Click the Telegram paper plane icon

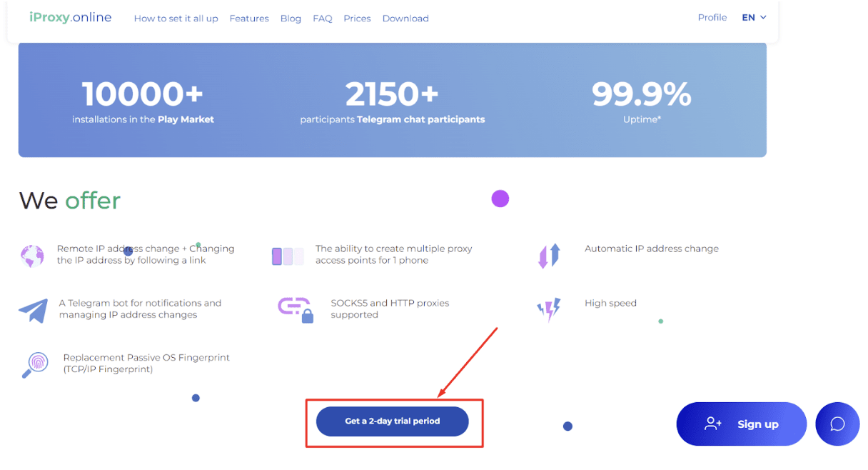pyautogui.click(x=33, y=310)
